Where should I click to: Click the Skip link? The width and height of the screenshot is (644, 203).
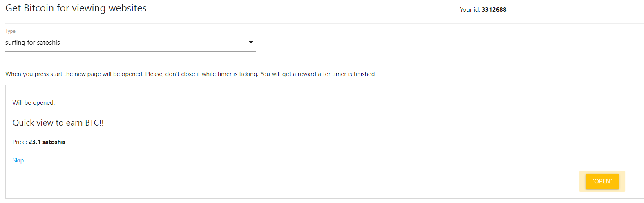tap(18, 160)
